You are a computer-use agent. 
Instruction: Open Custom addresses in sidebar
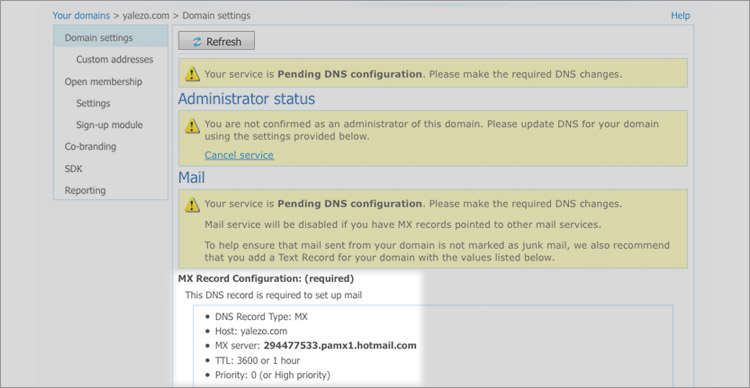pos(115,59)
